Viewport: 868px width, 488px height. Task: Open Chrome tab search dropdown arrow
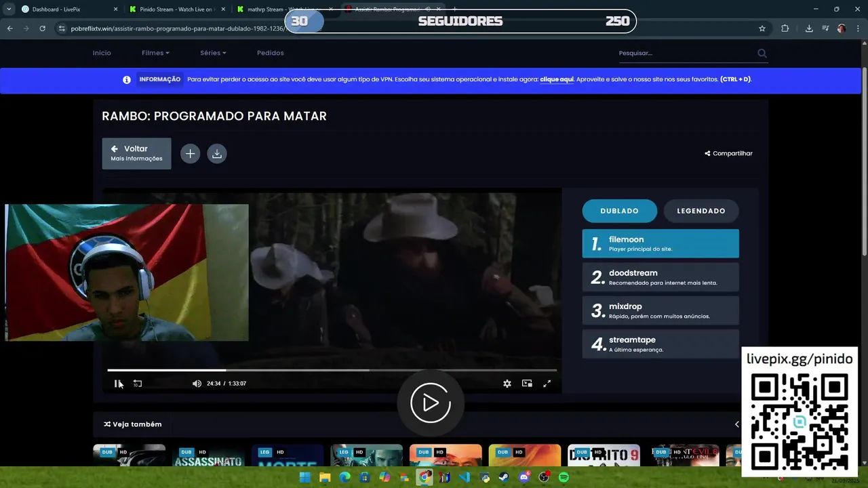[x=9, y=9]
